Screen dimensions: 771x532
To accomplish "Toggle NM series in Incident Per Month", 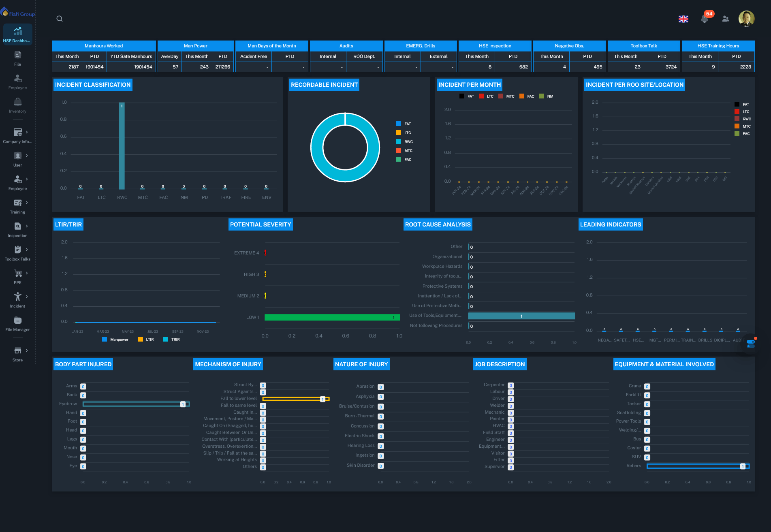I will [546, 96].
